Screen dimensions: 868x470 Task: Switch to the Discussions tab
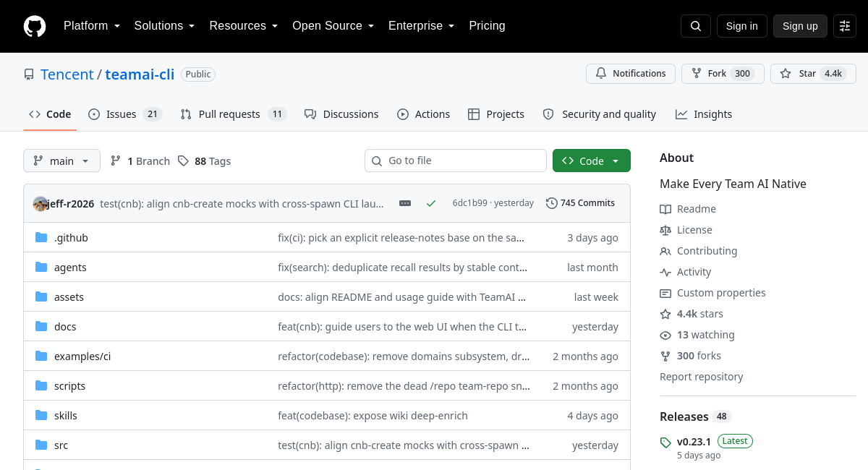(x=341, y=114)
